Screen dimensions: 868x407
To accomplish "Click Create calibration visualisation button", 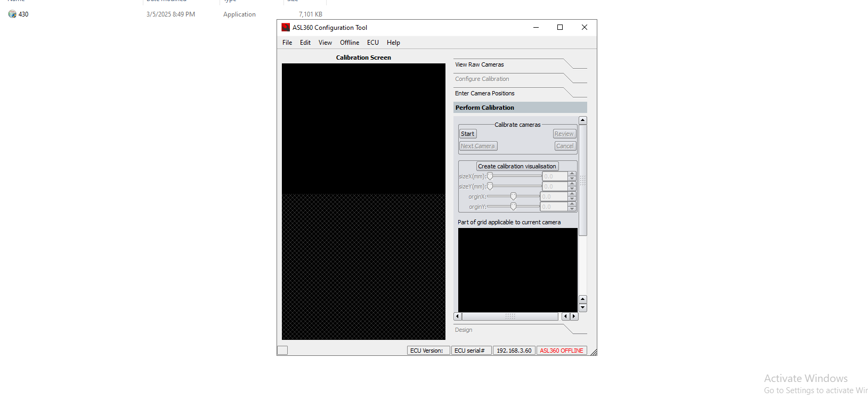I will pyautogui.click(x=517, y=166).
